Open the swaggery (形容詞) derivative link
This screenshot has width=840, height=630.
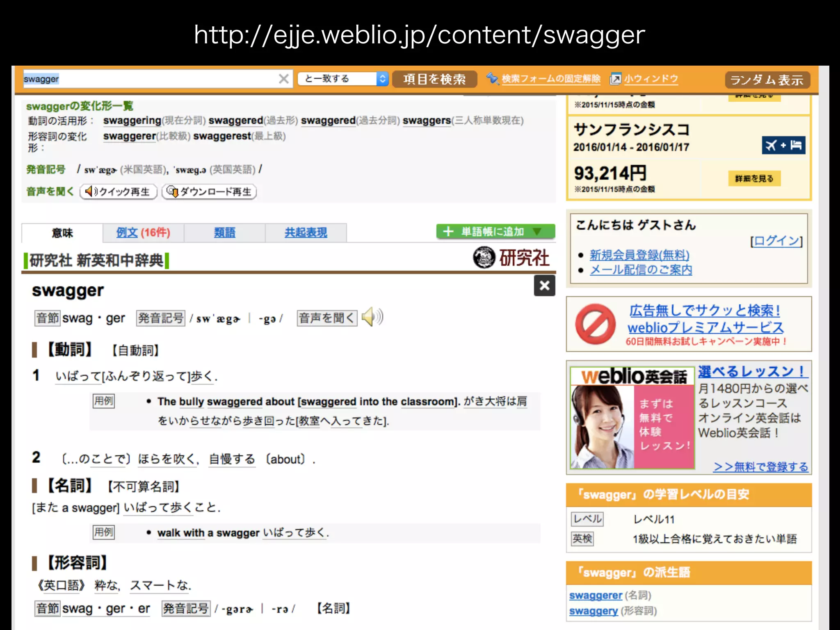(593, 611)
